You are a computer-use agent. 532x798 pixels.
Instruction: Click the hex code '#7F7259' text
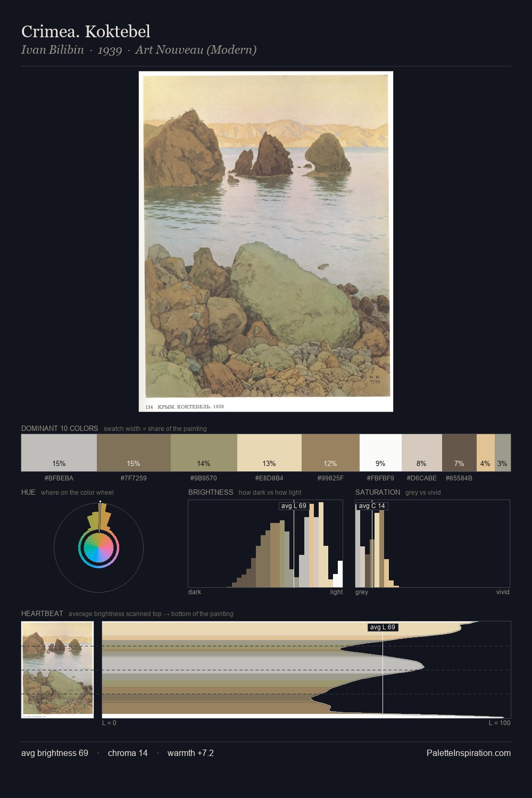[x=134, y=478]
